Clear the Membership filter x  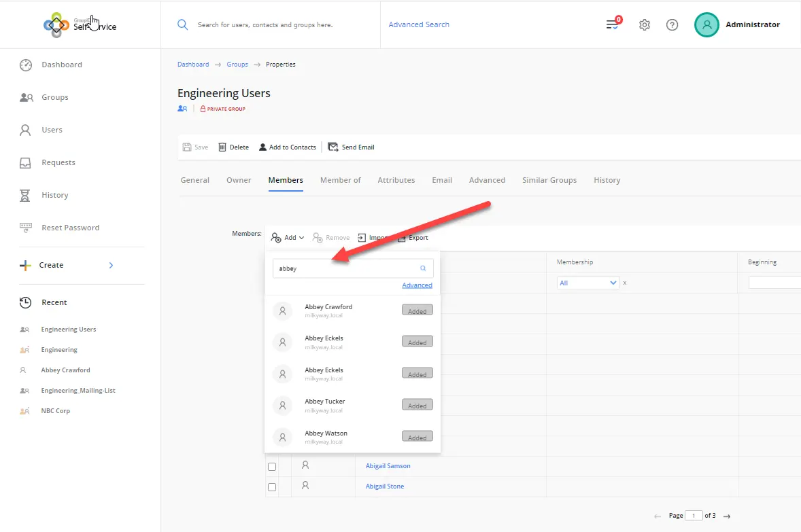(x=625, y=283)
